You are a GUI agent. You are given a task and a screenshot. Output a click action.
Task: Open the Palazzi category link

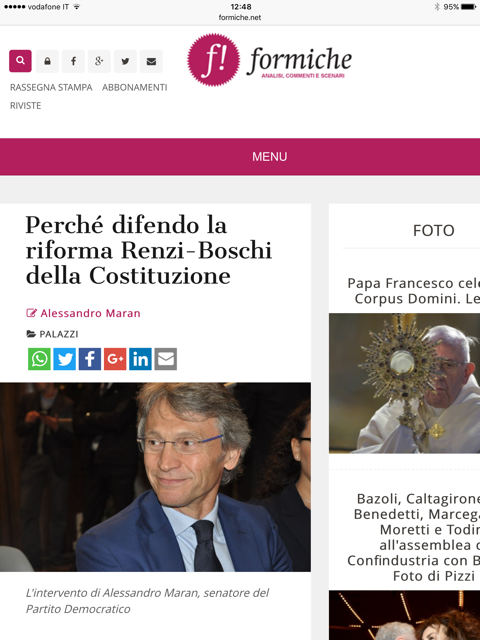[58, 334]
